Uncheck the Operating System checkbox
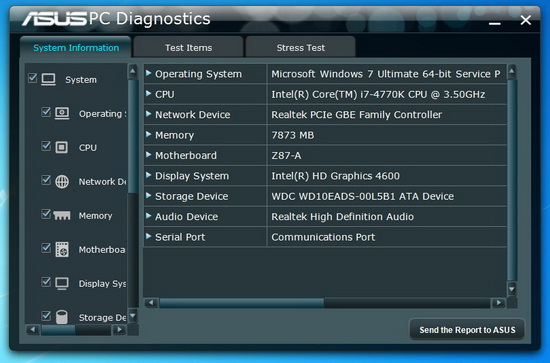 (x=46, y=112)
